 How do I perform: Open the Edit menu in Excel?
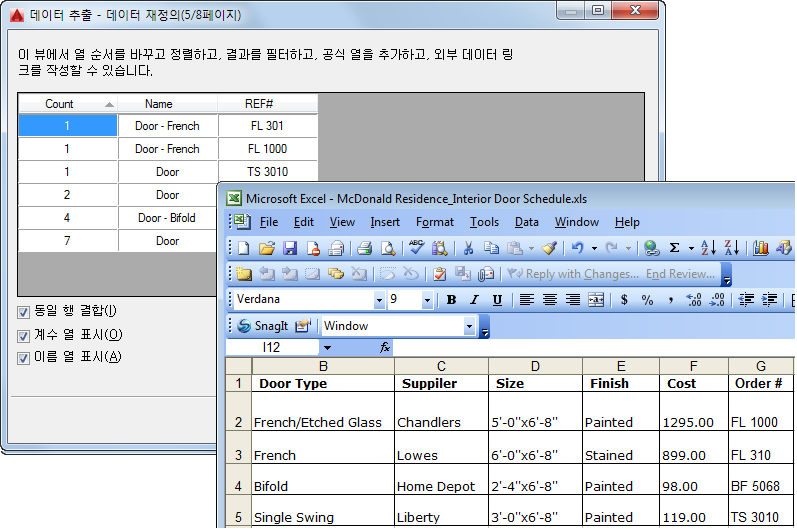pyautogui.click(x=303, y=222)
